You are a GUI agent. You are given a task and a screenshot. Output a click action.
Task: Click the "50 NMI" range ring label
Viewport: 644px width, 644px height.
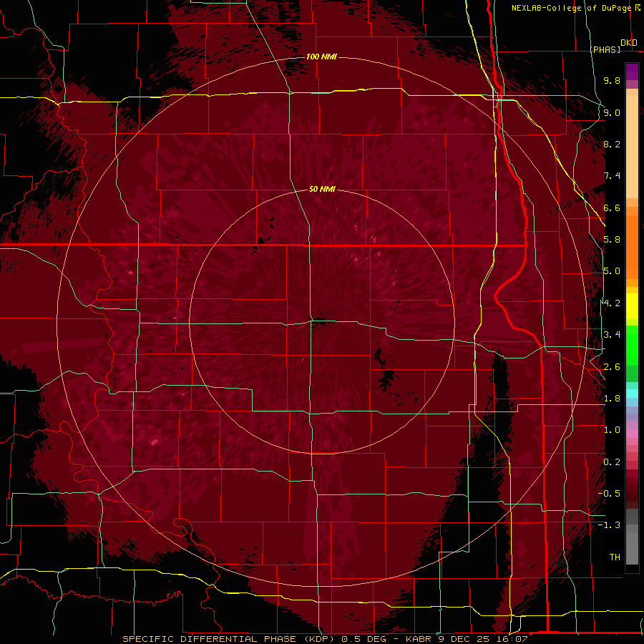click(322, 189)
